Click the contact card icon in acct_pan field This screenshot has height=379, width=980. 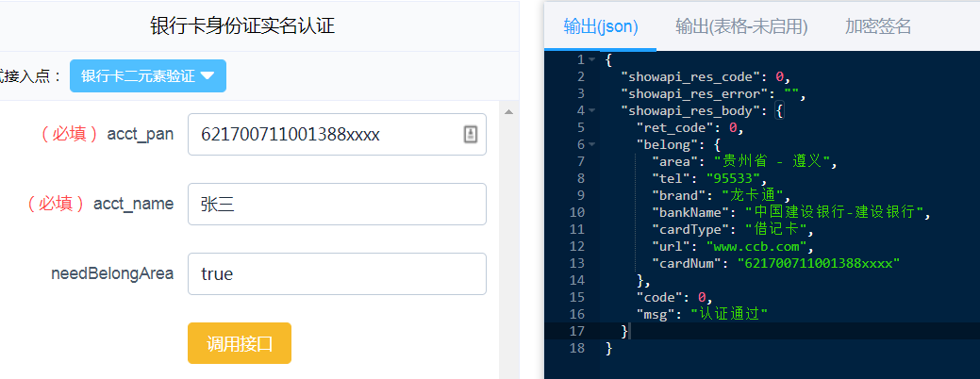(x=471, y=134)
